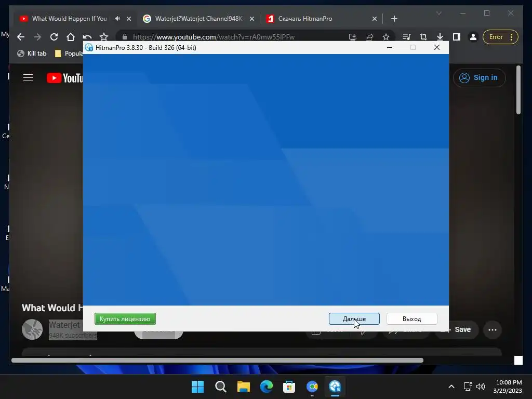Image resolution: width=532 pixels, height=399 pixels.
Task: Go back in the browser
Action: (21, 37)
